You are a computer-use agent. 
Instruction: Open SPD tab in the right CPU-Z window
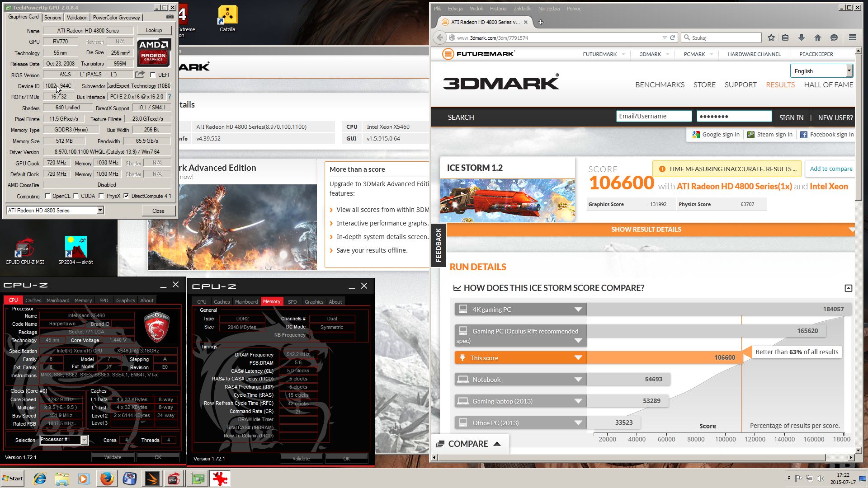tap(292, 302)
